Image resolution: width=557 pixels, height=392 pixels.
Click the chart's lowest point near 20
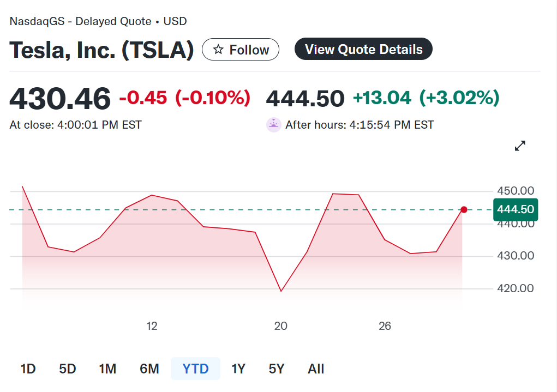click(281, 291)
